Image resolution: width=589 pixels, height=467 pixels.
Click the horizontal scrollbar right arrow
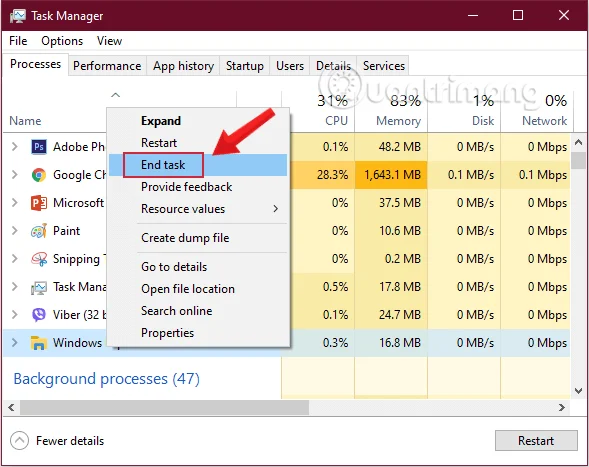(562, 408)
